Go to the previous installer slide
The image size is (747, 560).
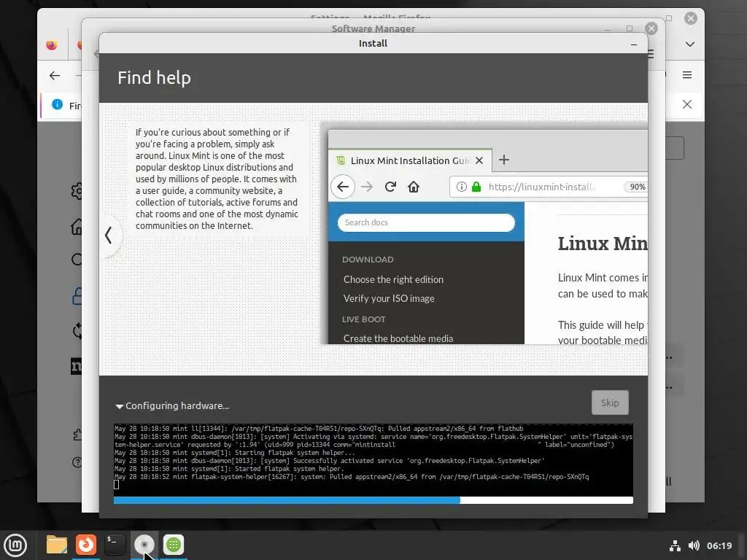coord(109,235)
